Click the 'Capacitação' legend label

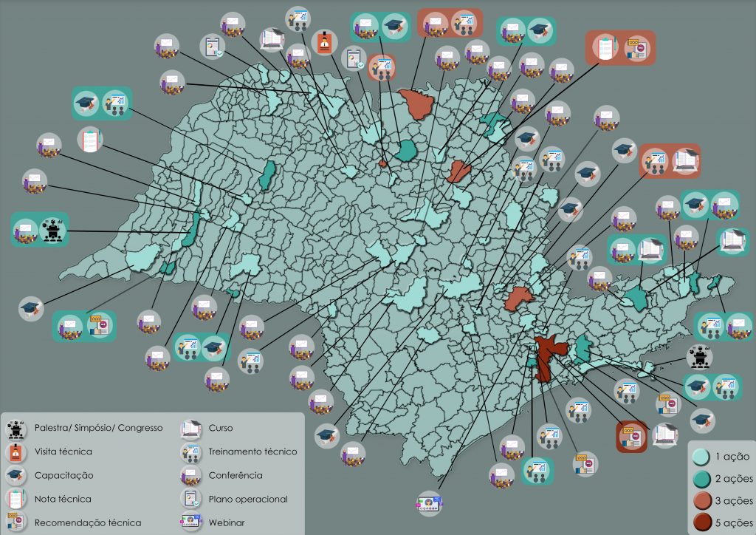point(63,476)
